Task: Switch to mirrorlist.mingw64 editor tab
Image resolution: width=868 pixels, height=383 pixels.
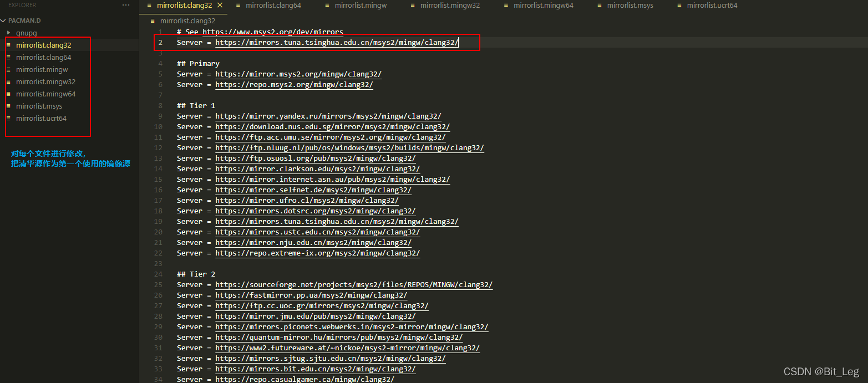Action: click(x=544, y=5)
